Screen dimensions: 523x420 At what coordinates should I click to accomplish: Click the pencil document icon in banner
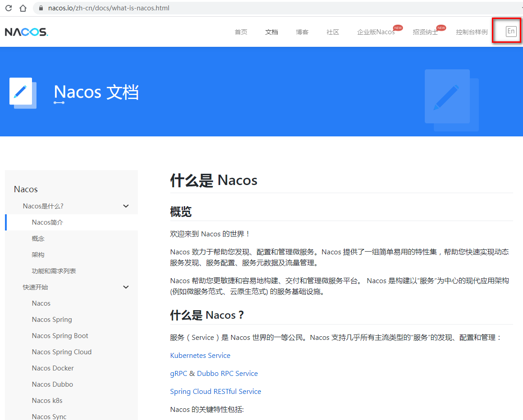point(23,93)
